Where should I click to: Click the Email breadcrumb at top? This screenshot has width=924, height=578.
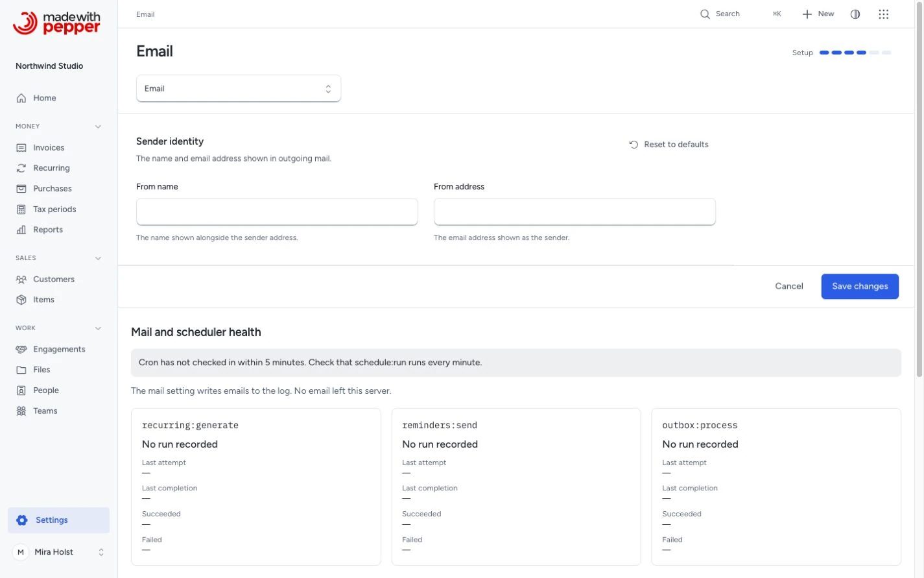tap(145, 14)
